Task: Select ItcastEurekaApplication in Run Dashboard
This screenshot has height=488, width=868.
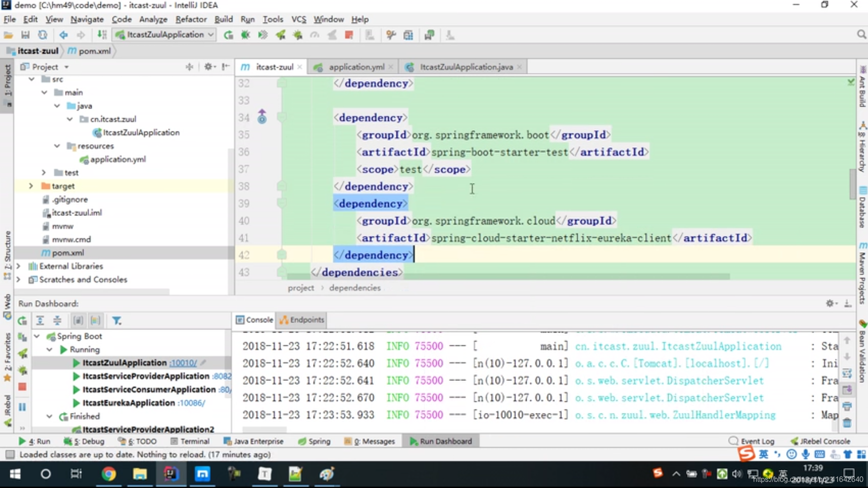Action: click(128, 403)
